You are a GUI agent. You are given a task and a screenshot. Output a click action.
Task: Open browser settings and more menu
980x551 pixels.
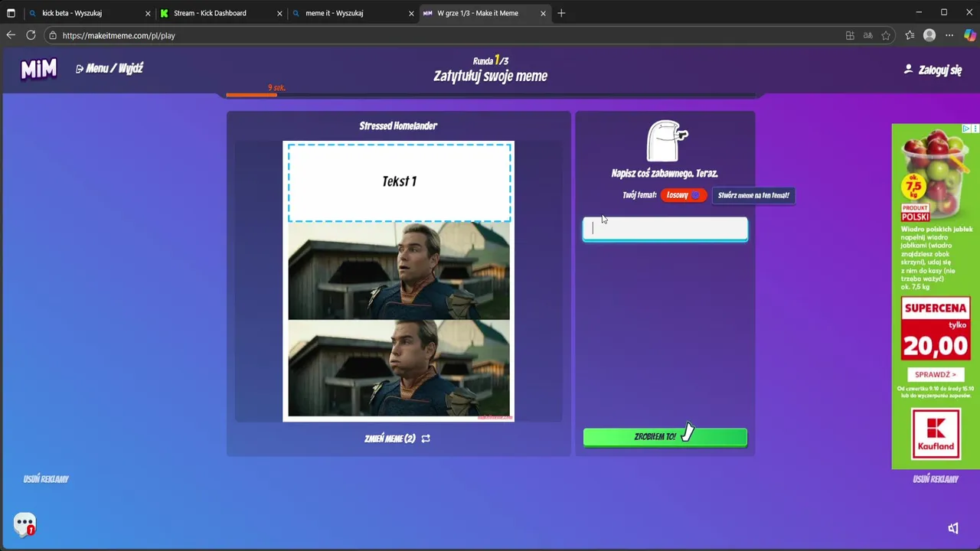point(949,35)
